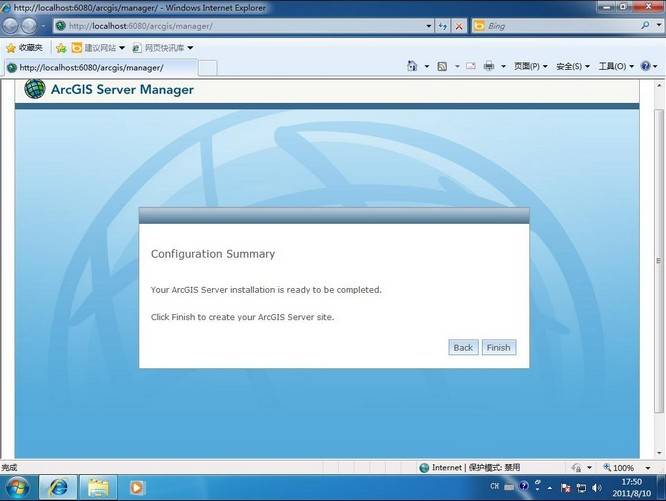Click the Finish button
This screenshot has height=501, width=666.
[499, 347]
